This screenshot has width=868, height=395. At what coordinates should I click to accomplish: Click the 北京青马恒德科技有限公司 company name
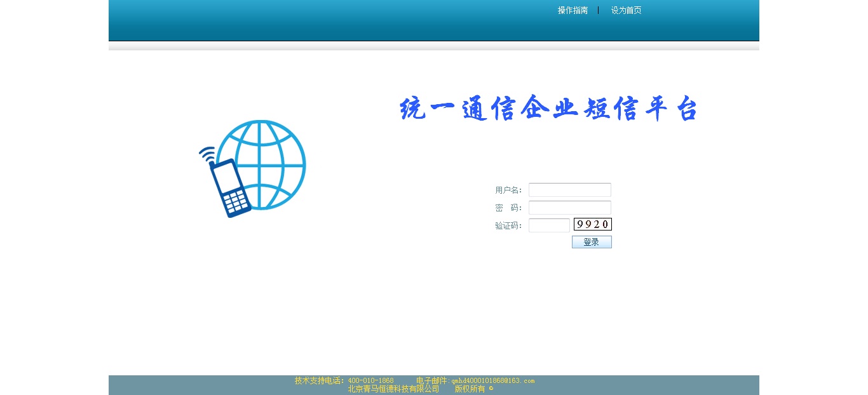pyautogui.click(x=393, y=389)
